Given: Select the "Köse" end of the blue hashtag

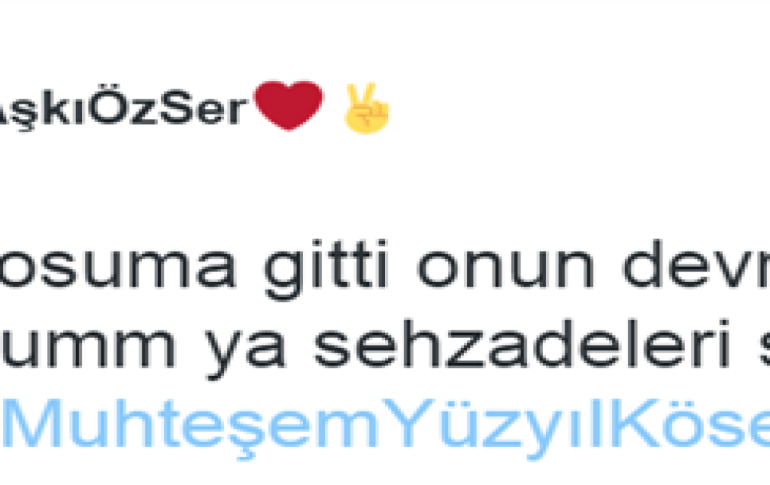Looking at the screenshot, I should (690, 423).
